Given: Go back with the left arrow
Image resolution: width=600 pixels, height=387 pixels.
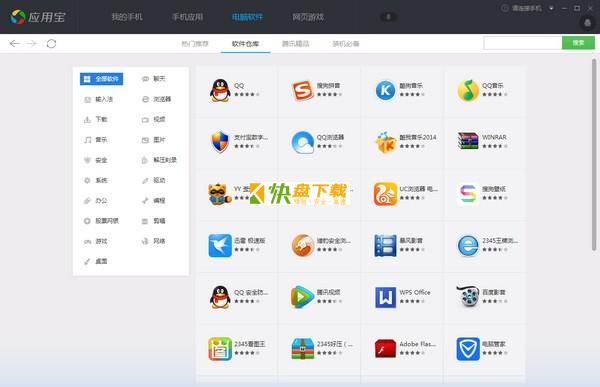Looking at the screenshot, I should [15, 44].
